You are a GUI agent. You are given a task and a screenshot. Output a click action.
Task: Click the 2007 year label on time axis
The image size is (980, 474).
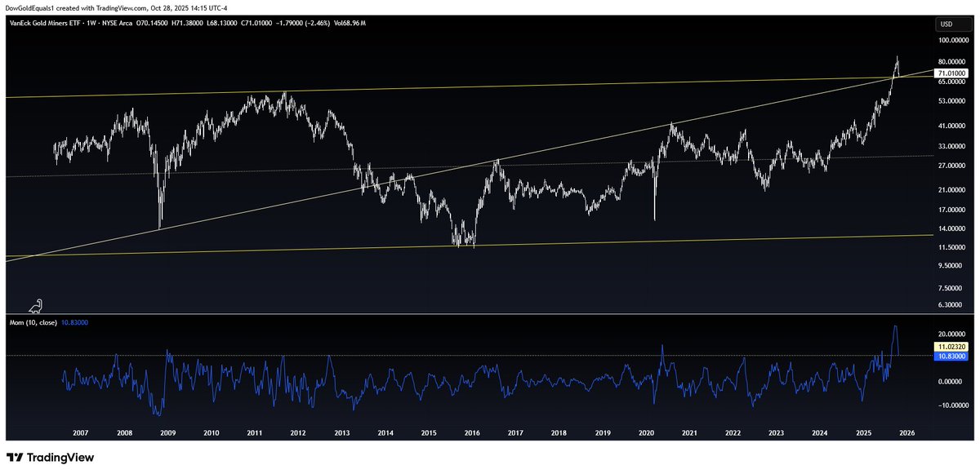[81, 433]
